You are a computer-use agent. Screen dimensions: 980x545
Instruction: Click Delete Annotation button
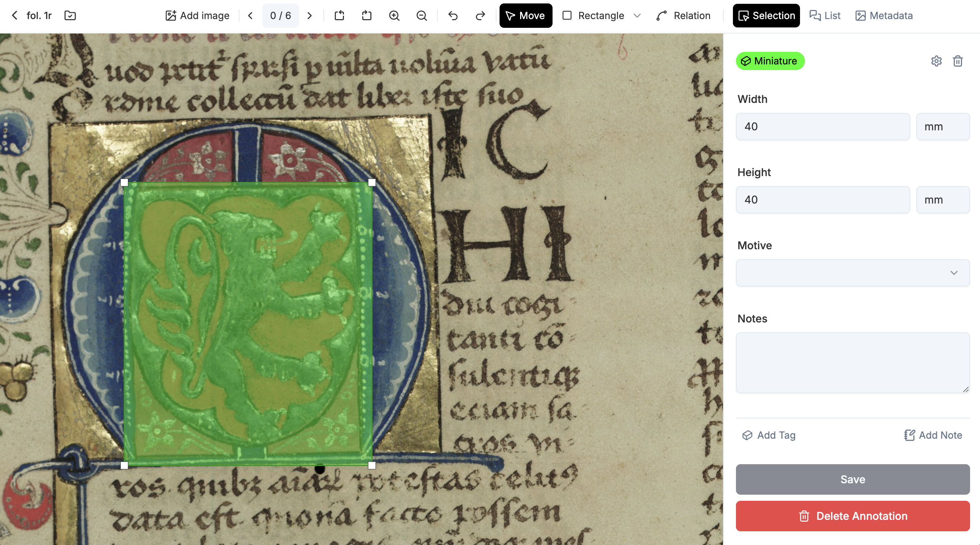point(853,516)
